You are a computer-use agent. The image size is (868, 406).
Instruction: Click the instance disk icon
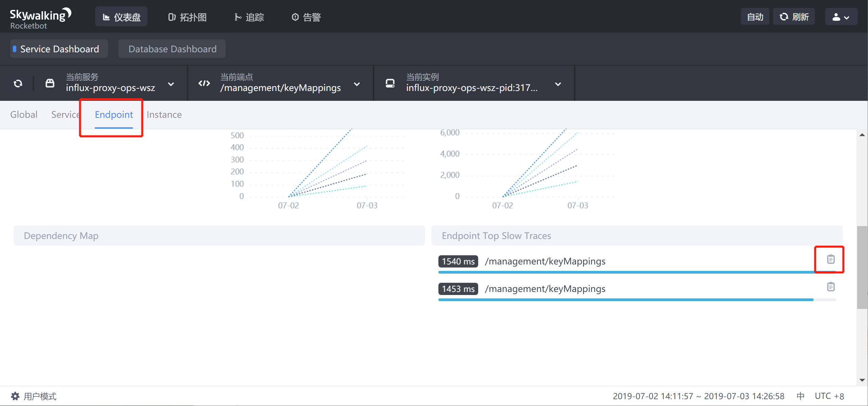tap(390, 83)
